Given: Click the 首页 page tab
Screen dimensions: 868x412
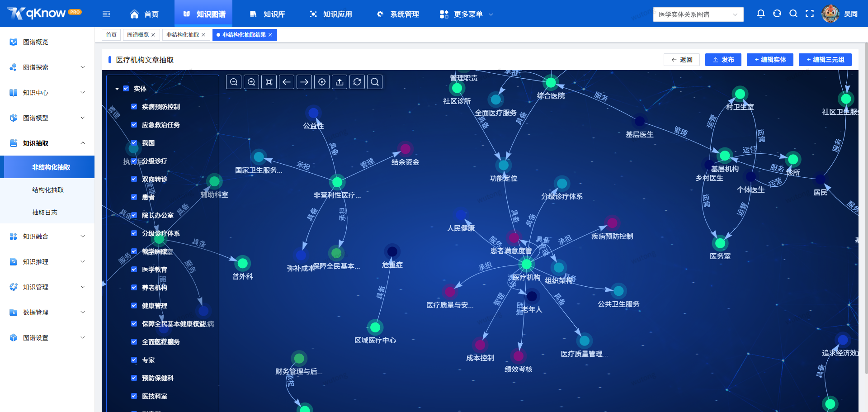Looking at the screenshot, I should pyautogui.click(x=111, y=35).
